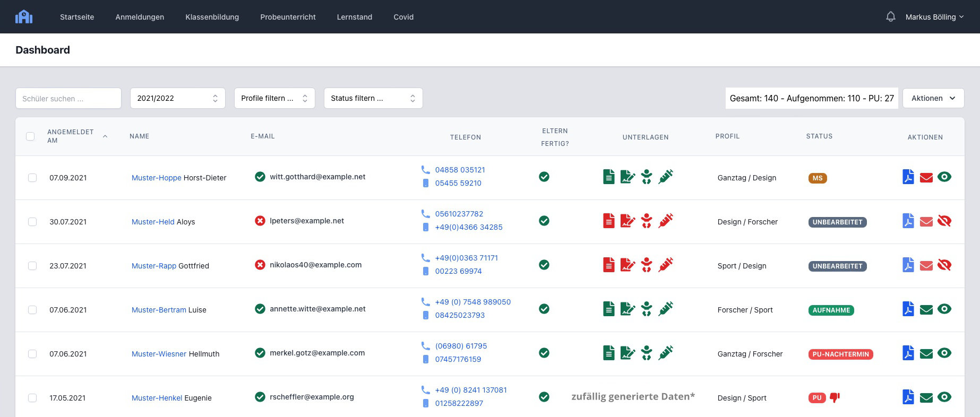Call phone number 04858 035121
This screenshot has height=417, width=980.
(x=460, y=170)
